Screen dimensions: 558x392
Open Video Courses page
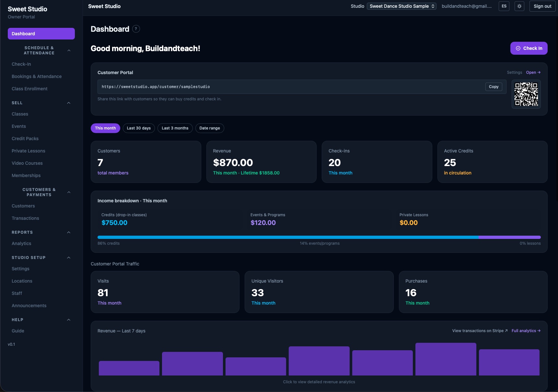tap(41, 163)
